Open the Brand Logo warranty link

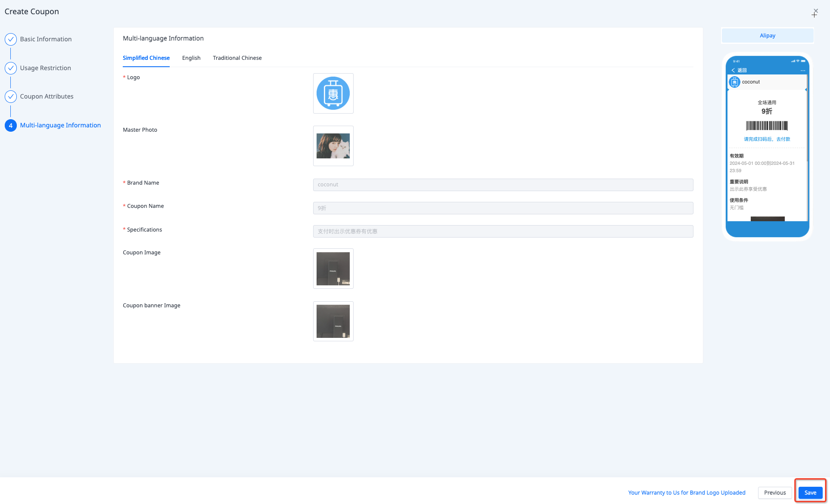click(x=687, y=492)
